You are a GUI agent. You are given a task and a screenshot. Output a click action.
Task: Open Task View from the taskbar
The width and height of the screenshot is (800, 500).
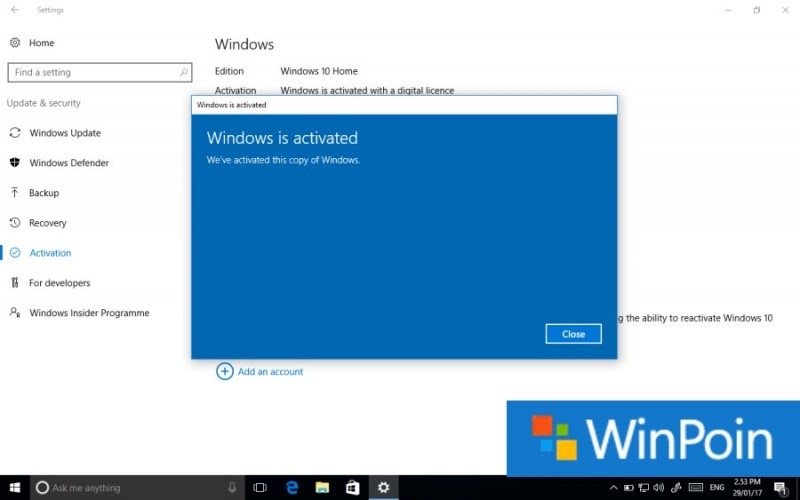click(x=260, y=488)
